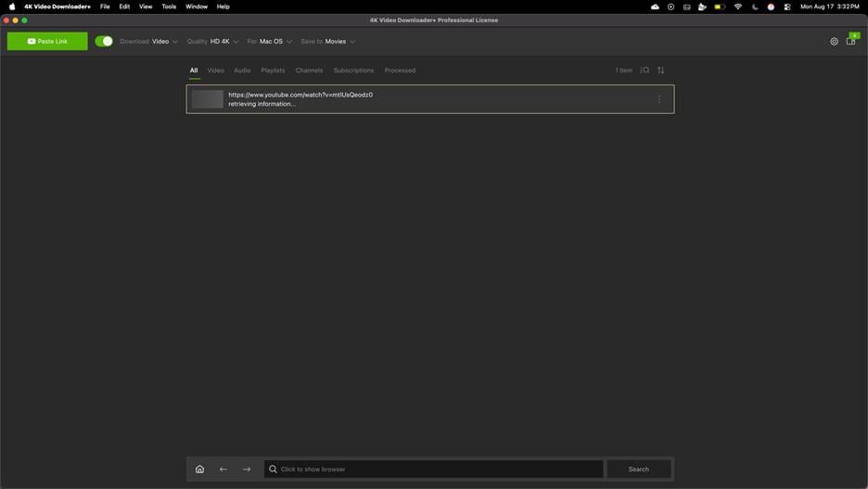This screenshot has width=868, height=489.
Task: Open the File menu
Action: pyautogui.click(x=105, y=6)
